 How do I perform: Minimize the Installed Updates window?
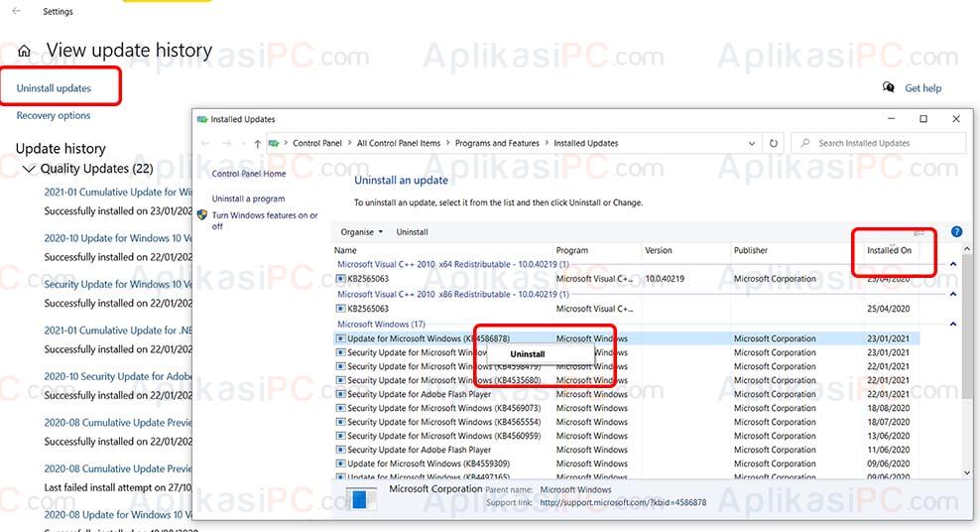892,119
